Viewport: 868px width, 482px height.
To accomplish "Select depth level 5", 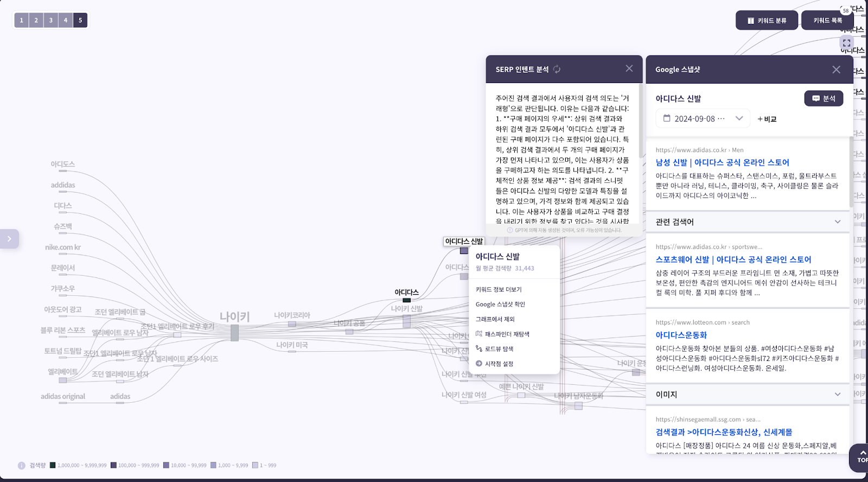I will pos(80,20).
